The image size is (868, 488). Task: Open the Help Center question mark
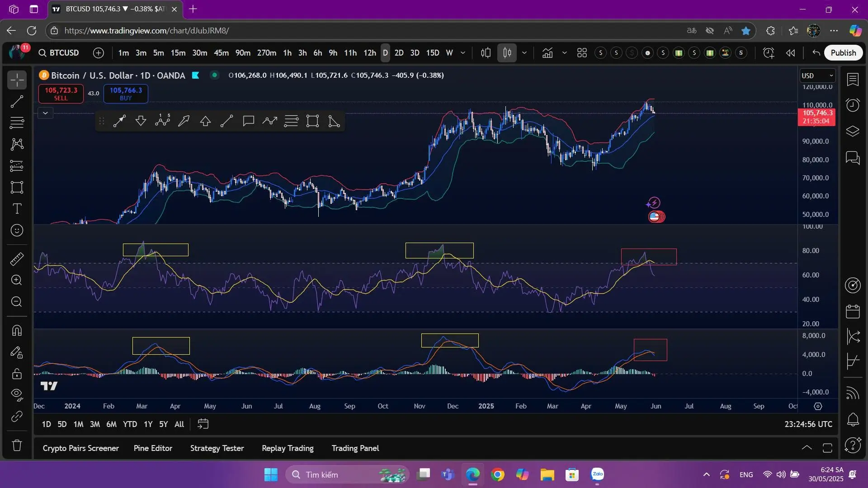(853, 446)
